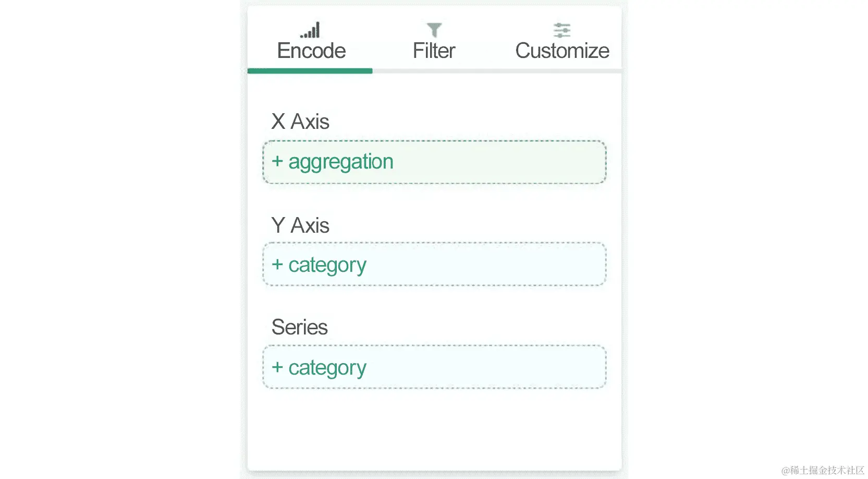Click the green underline beneath Encode

click(310, 71)
